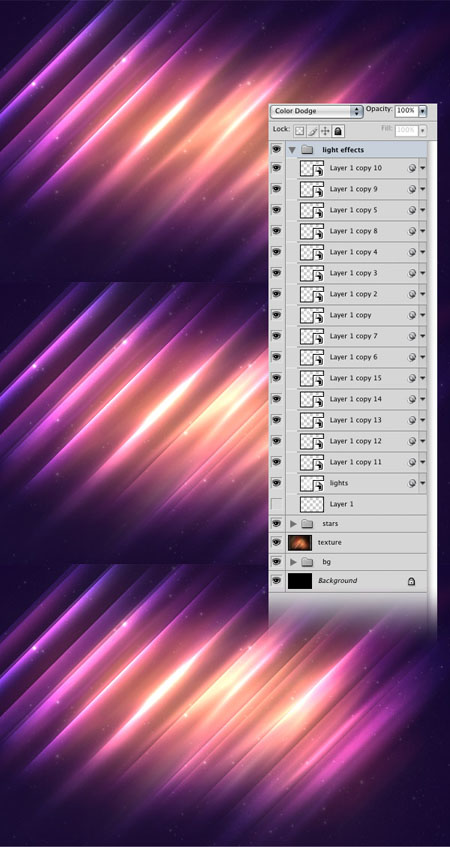Click lock transparent pixels icon
The image size is (450, 847).
click(x=299, y=131)
